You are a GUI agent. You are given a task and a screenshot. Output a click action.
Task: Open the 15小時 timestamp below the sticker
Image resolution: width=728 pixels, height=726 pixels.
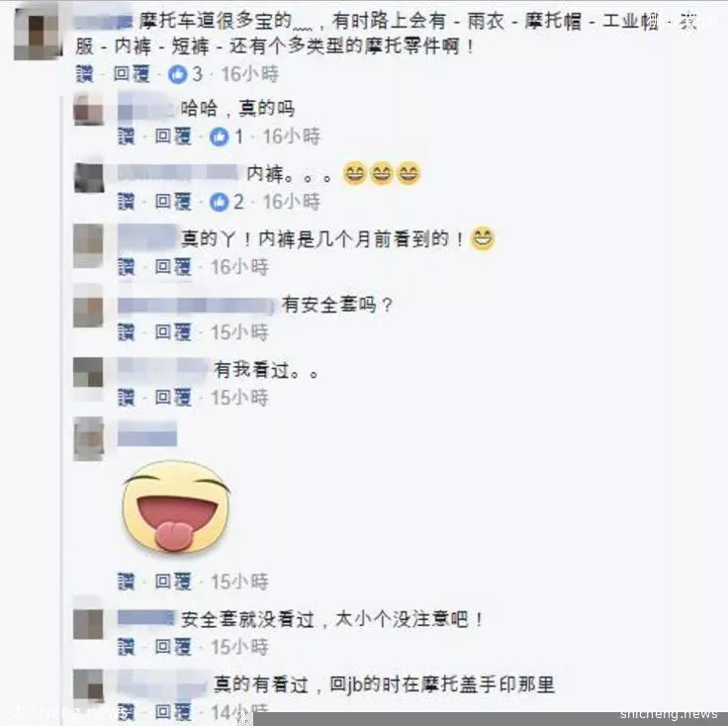pos(239,582)
